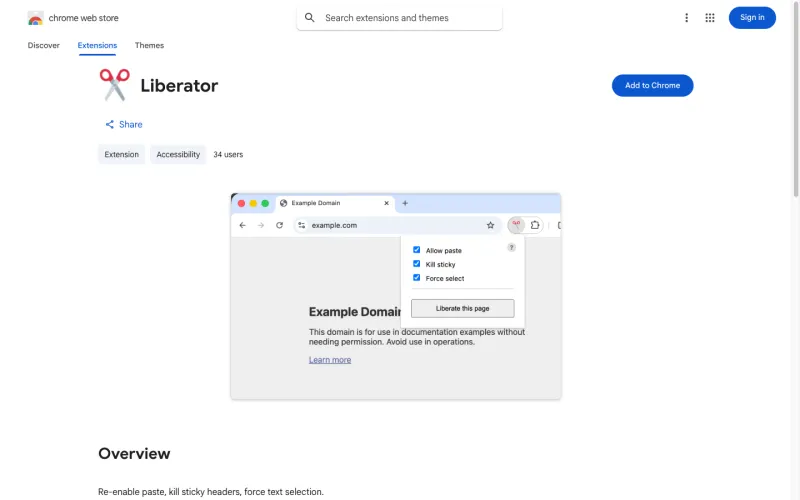Click the Extension category chip

(x=121, y=155)
